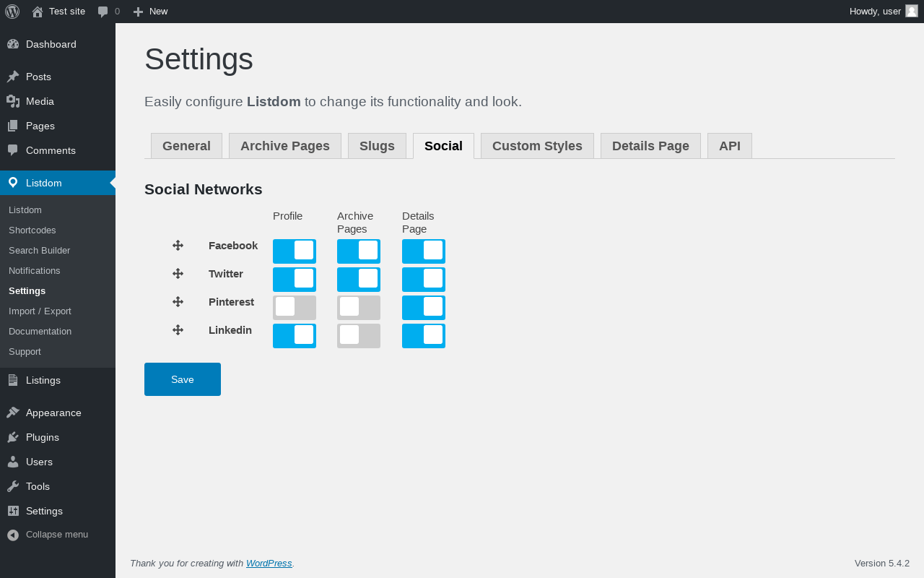Click the Facebook row drag handle icon
This screenshot has width=924, height=578.
click(178, 246)
